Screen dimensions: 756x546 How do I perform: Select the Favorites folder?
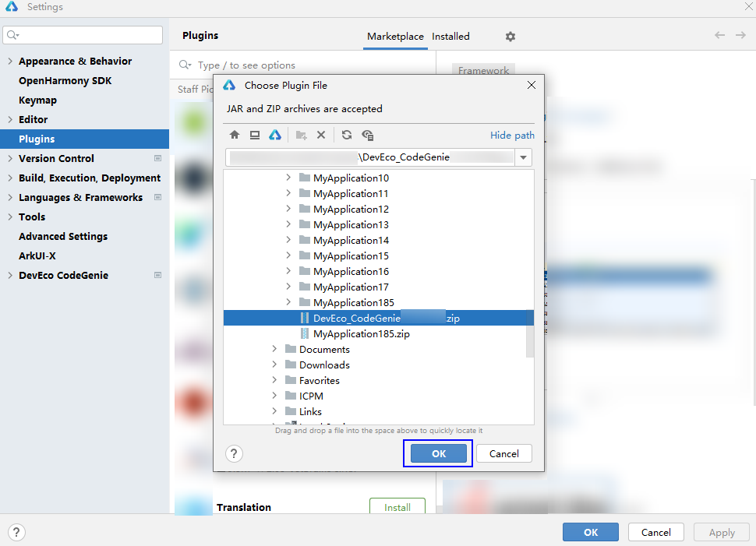(320, 380)
